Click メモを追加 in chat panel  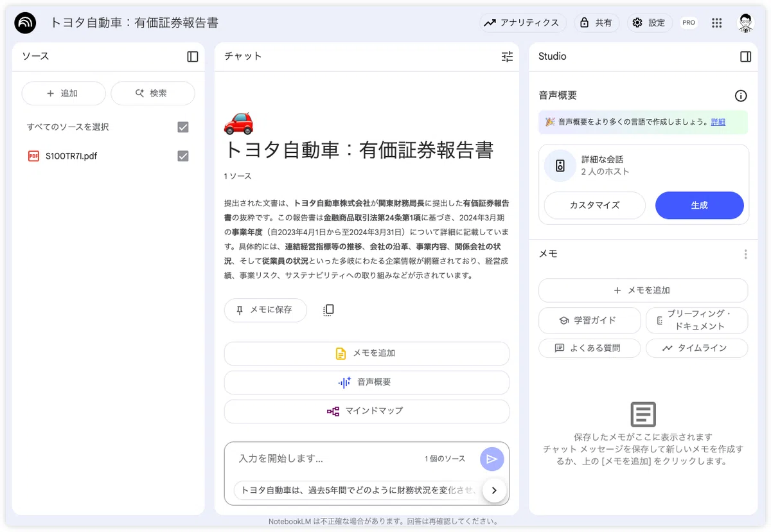tap(366, 353)
